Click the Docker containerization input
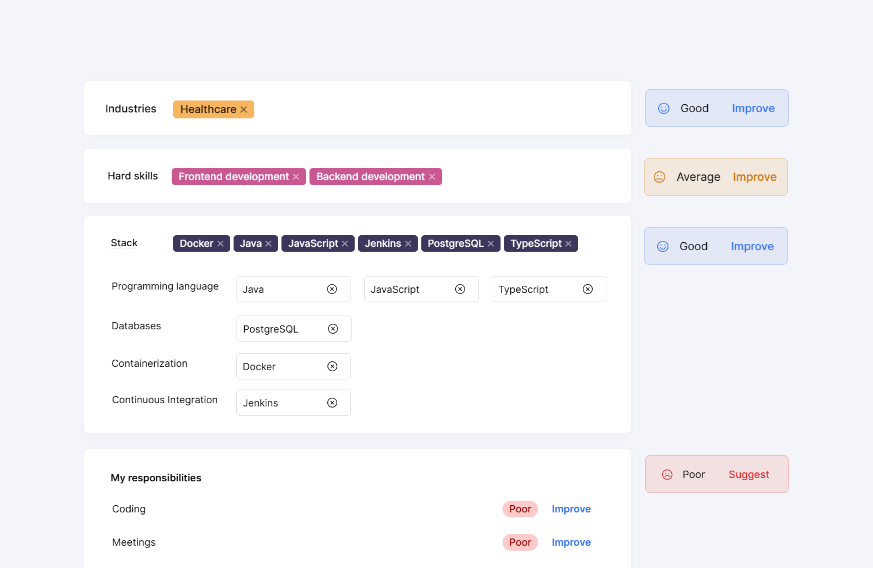Viewport: 873px width, 568px height. pyautogui.click(x=293, y=366)
